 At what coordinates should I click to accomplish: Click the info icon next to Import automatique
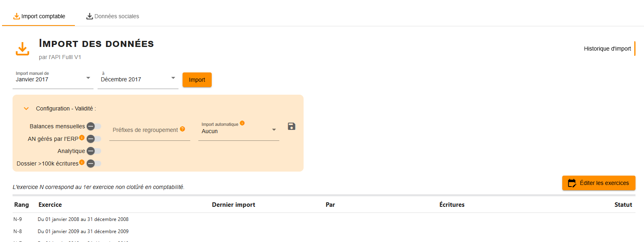(242, 123)
